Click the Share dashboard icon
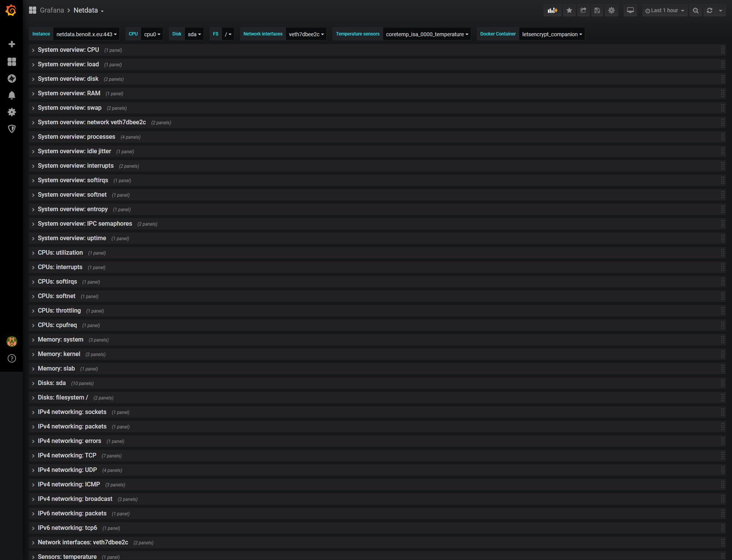Screen dimensions: 732x560 click(583, 11)
